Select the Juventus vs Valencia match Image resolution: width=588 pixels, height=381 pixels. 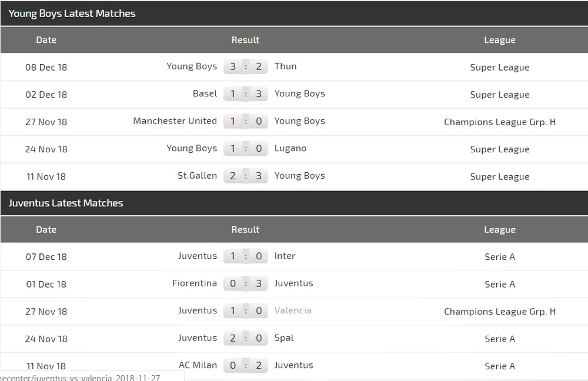coord(246,310)
